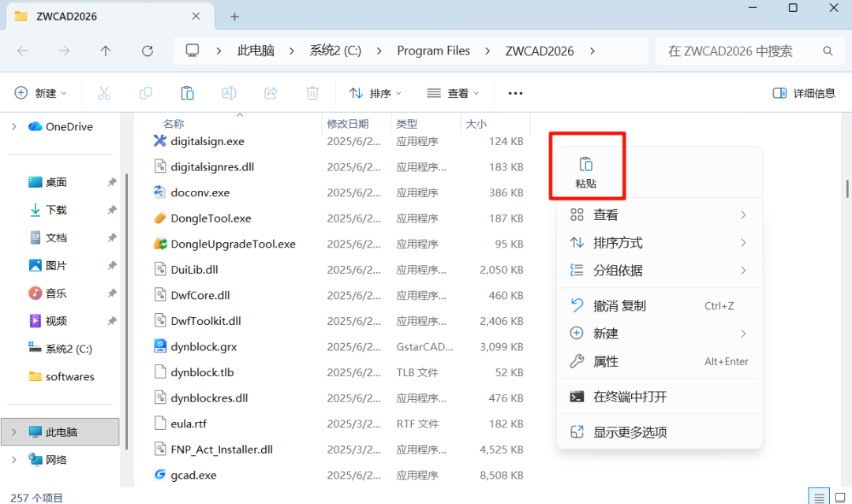Click the New button in toolbar
The image size is (852, 504).
(x=41, y=93)
